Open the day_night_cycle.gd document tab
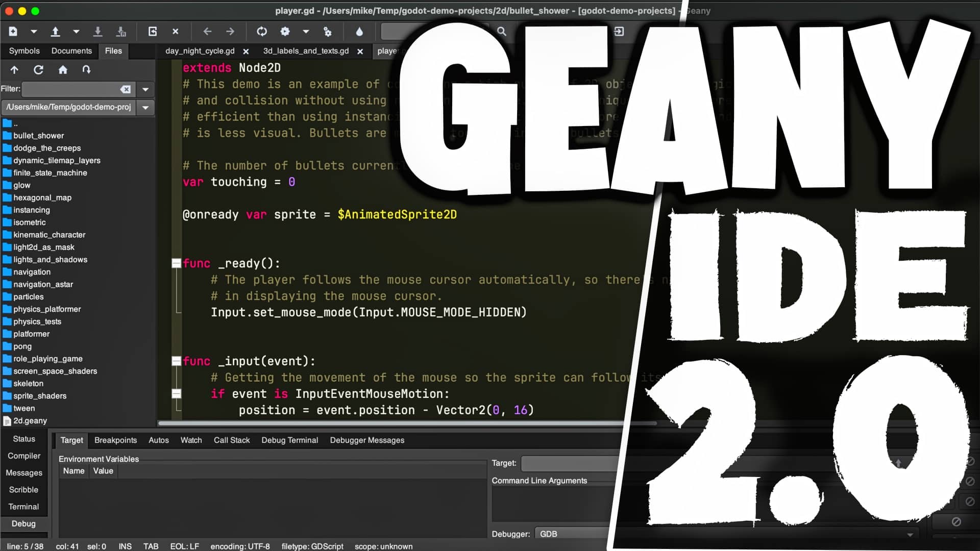 pyautogui.click(x=200, y=51)
